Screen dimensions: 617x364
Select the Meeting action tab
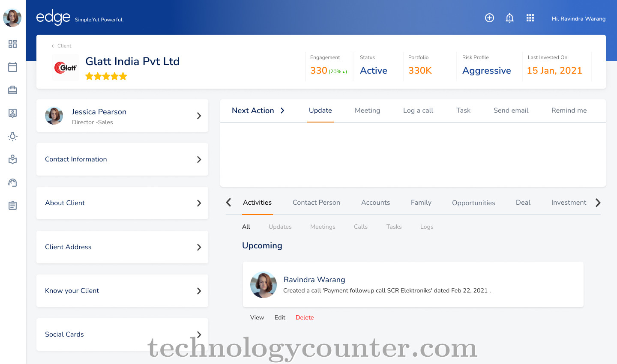(x=367, y=110)
